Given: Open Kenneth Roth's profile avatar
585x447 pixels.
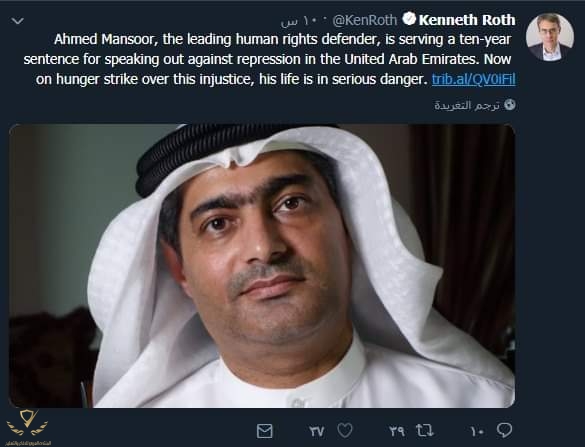Looking at the screenshot, I should pos(550,37).
